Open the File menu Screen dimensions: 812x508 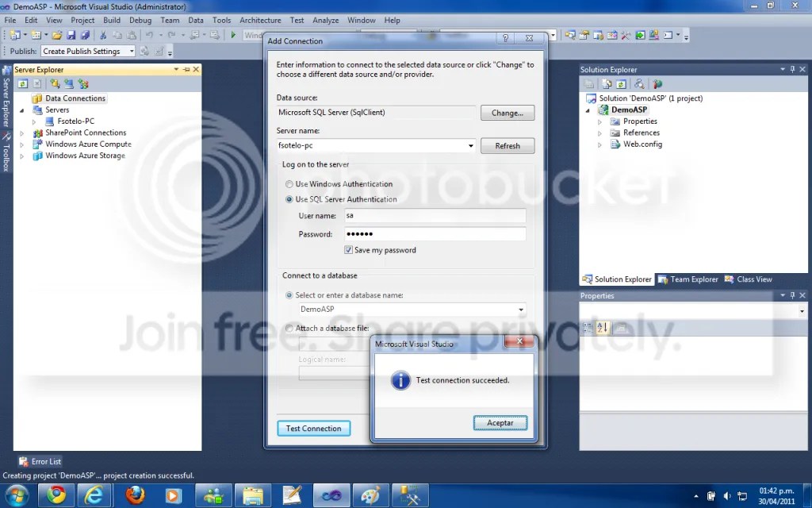point(10,20)
